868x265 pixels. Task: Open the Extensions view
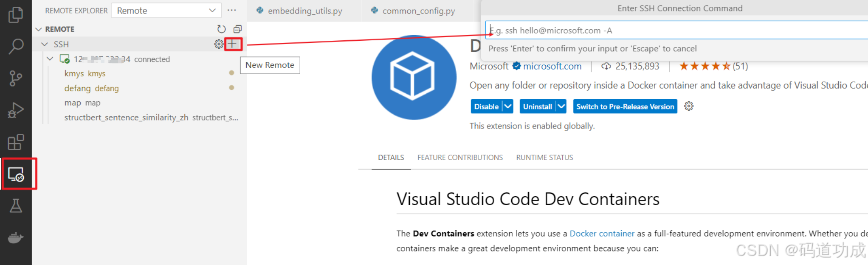tap(16, 142)
